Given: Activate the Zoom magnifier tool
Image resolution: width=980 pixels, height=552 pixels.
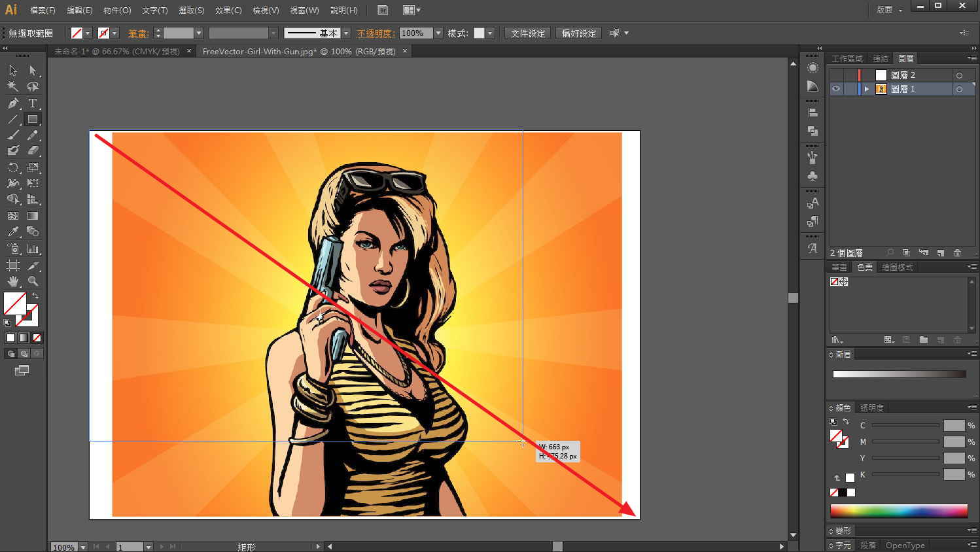Looking at the screenshot, I should (x=33, y=281).
